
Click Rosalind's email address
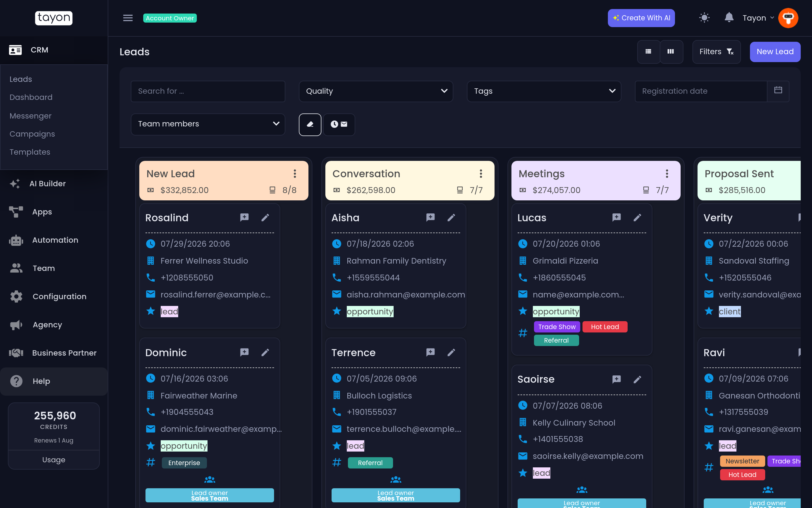pos(216,295)
